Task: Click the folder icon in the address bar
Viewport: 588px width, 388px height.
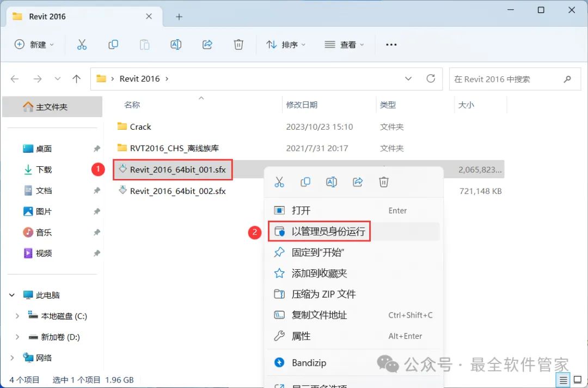Action: click(x=101, y=79)
